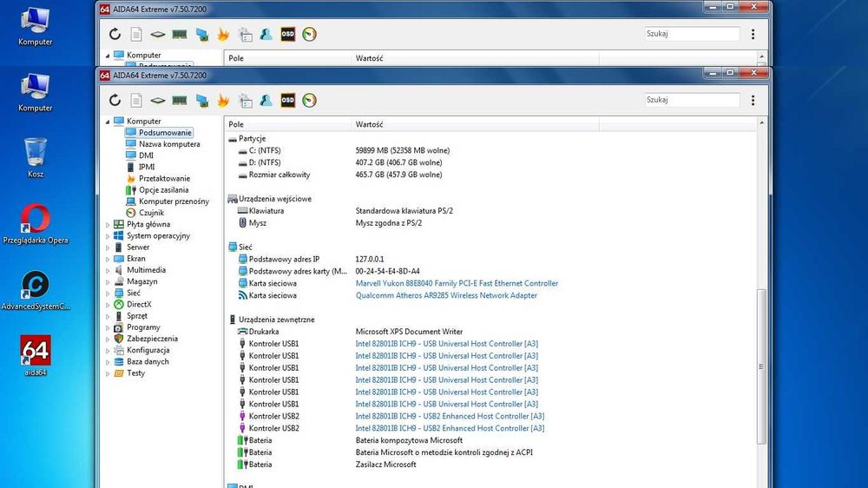Click the Wartość column header in front window
This screenshot has width=868, height=488.
tap(476, 125)
